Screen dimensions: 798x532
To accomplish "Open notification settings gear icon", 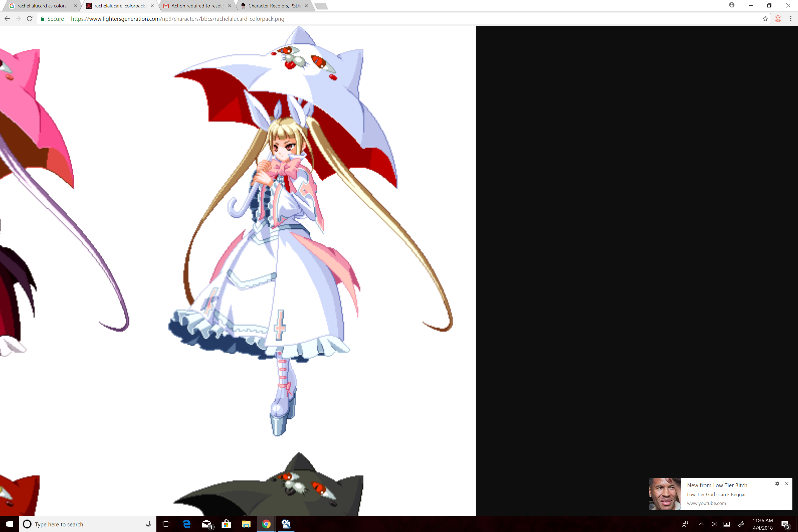I will 777,484.
